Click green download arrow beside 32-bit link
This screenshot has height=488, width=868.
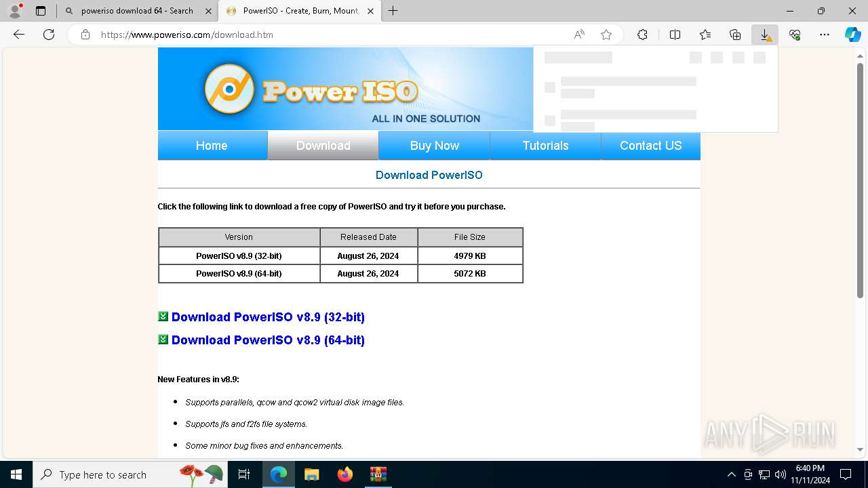click(x=163, y=317)
